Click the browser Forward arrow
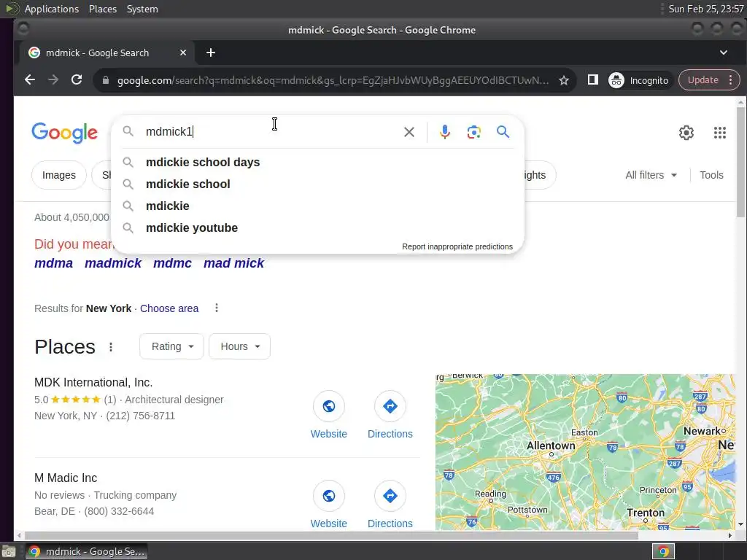 point(53,80)
